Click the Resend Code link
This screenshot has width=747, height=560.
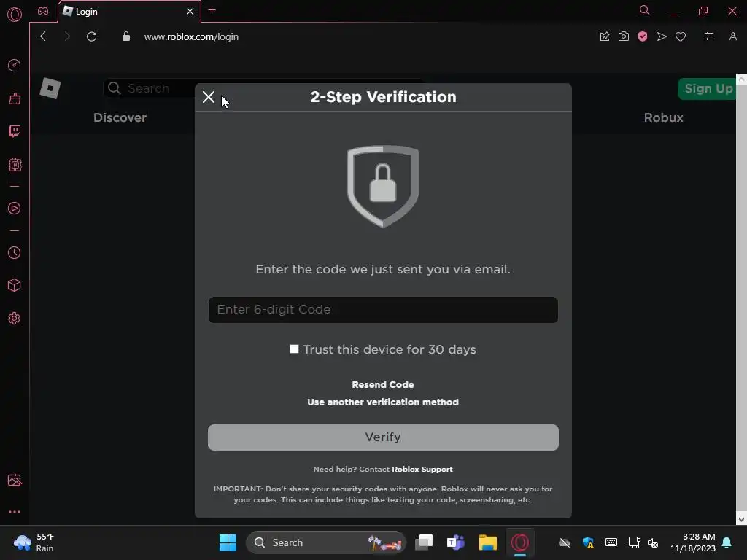[382, 385]
